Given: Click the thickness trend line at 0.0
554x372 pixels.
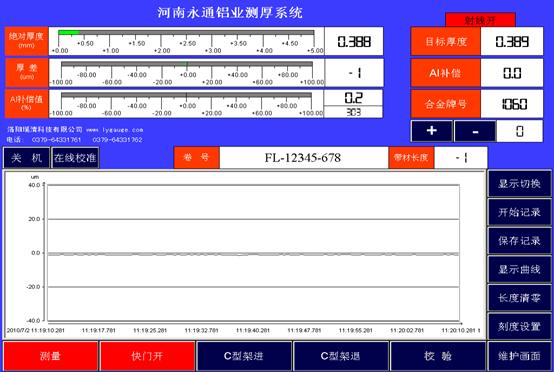Looking at the screenshot, I should 253,254.
